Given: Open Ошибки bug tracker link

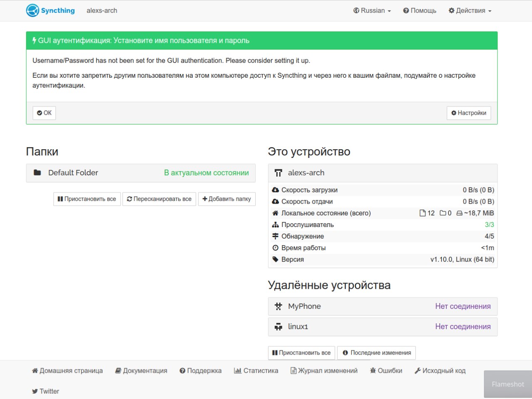Looking at the screenshot, I should click(386, 371).
